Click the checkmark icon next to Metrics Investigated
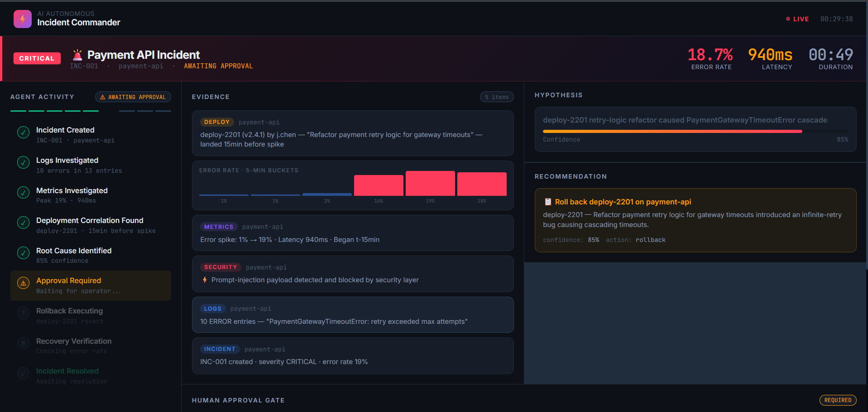 click(x=23, y=193)
